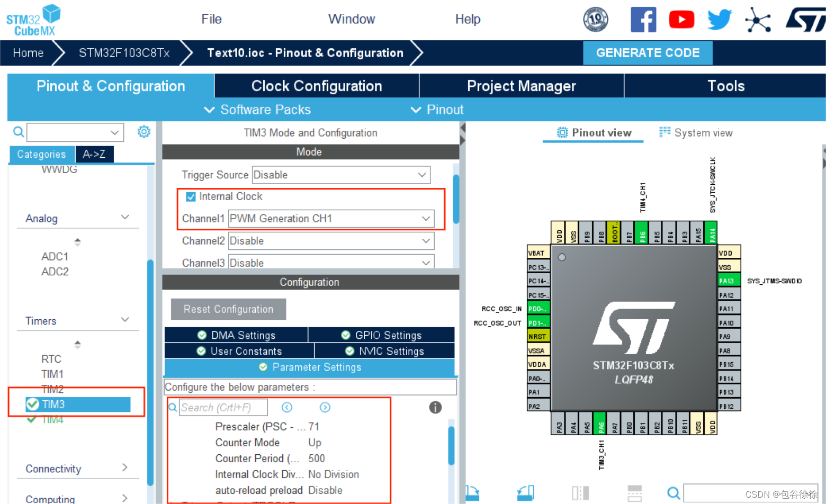Open the Facebook icon link
Screen dimensions: 826x504
(643, 20)
